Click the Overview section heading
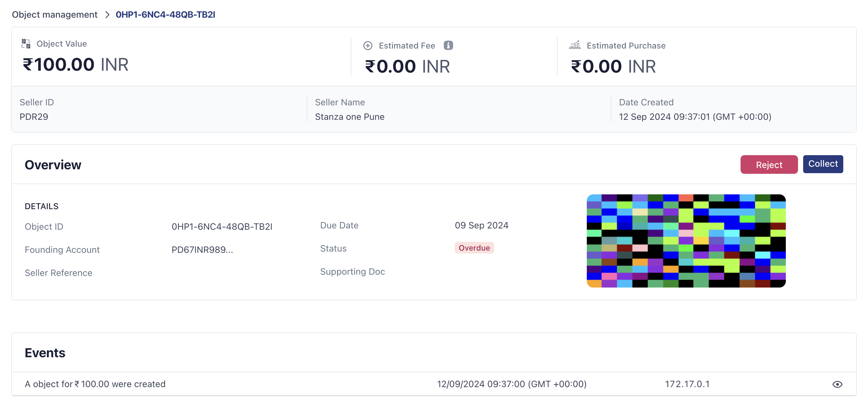Image resolution: width=868 pixels, height=408 pixels. point(53,165)
